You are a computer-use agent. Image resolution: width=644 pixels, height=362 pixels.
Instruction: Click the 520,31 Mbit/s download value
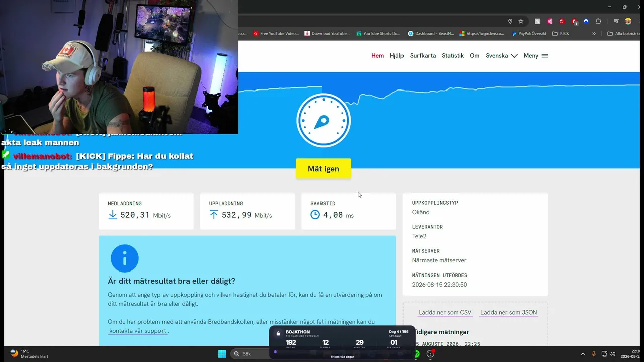[x=145, y=215]
